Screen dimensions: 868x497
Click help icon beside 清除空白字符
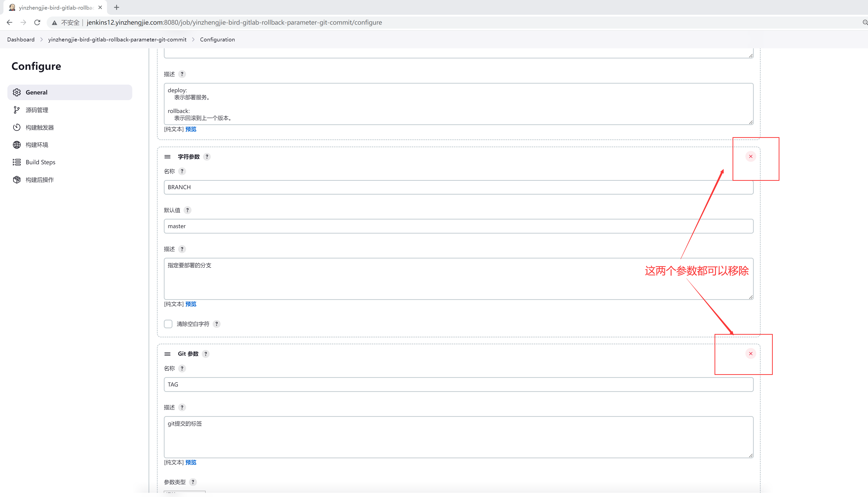216,324
